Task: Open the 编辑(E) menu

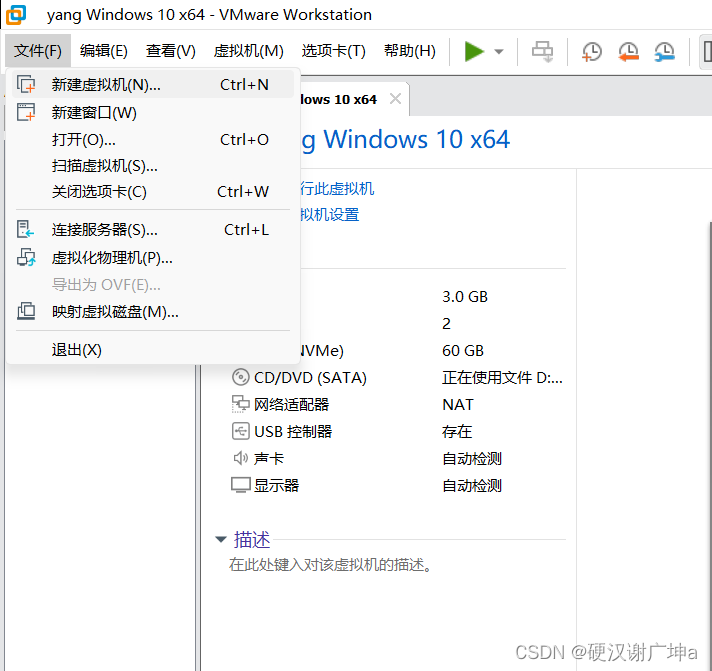Action: point(104,51)
